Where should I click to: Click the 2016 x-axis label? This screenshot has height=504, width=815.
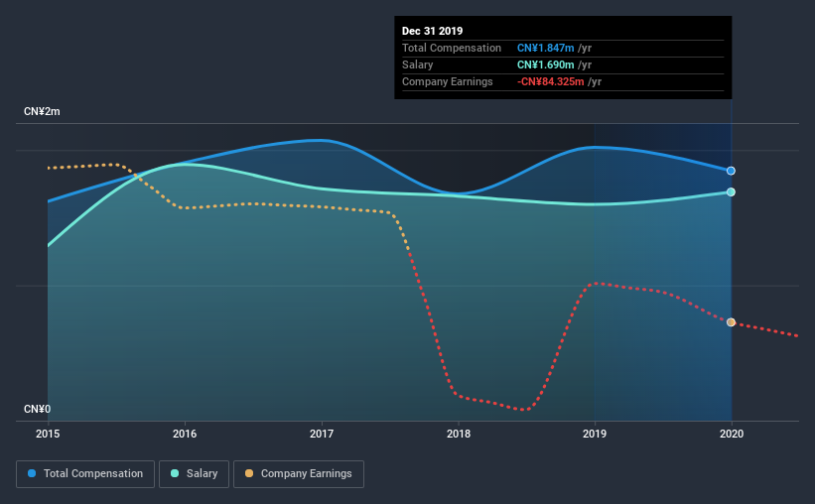coord(185,434)
